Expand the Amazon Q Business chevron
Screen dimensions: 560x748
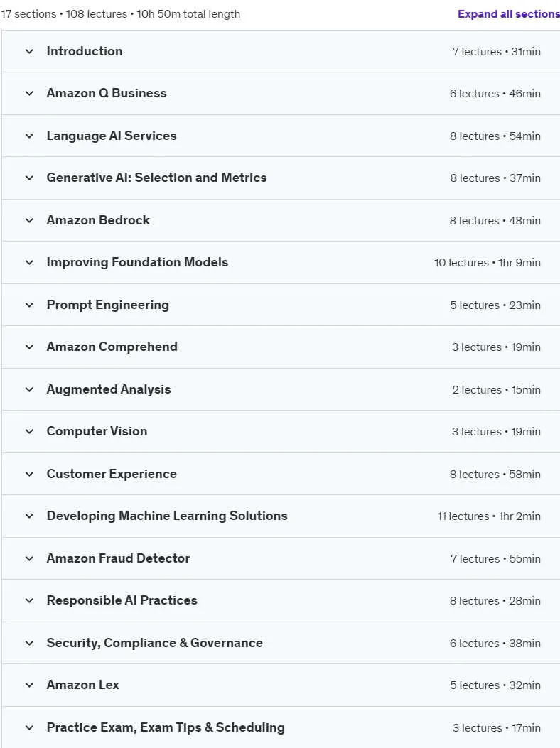pyautogui.click(x=30, y=94)
